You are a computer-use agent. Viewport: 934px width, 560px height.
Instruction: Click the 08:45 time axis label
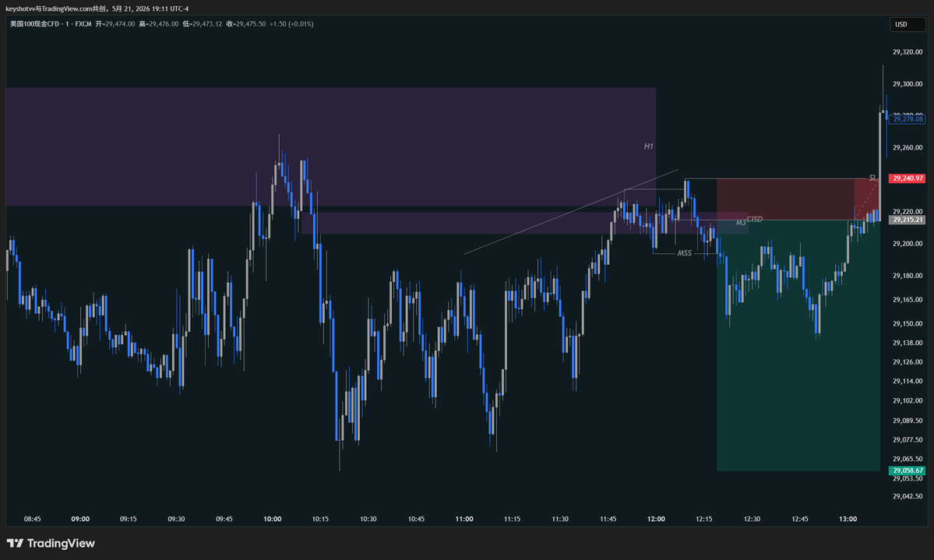(x=32, y=519)
